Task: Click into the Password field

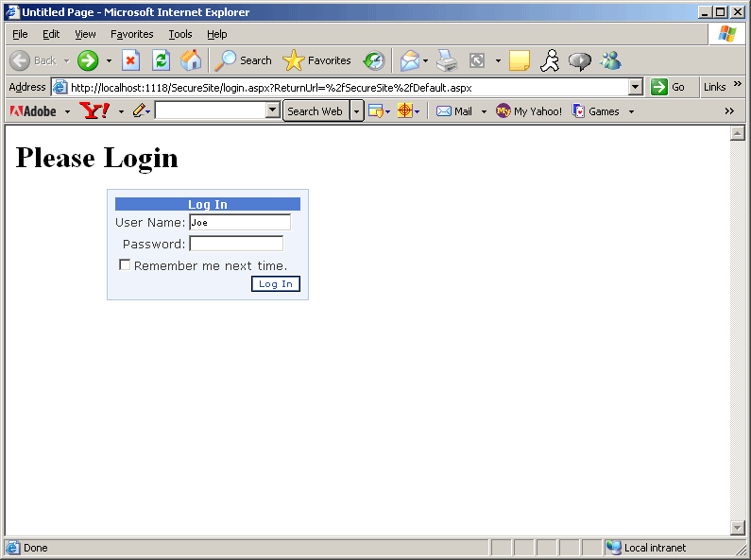Action: pyautogui.click(x=236, y=244)
